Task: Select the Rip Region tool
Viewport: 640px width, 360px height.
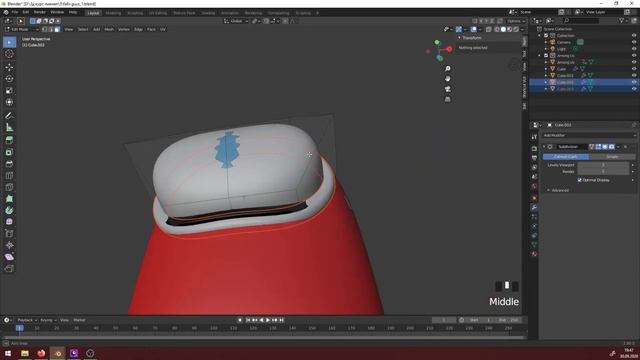Action: [x=9, y=268]
